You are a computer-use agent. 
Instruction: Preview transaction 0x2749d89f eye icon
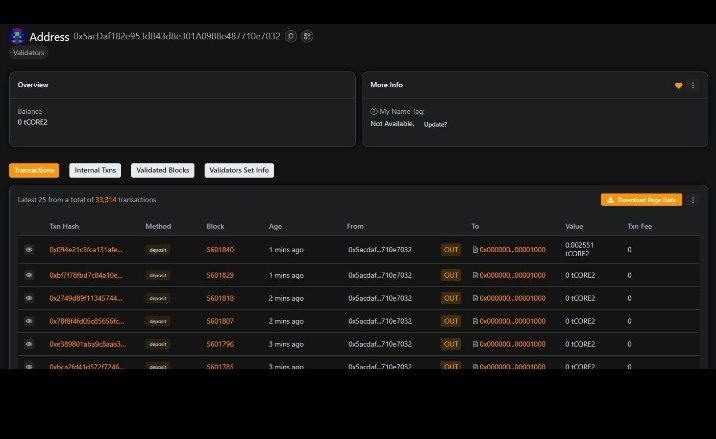tap(29, 298)
